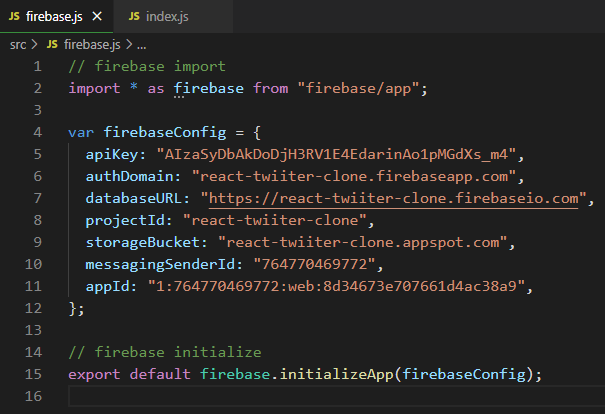Open the index.js tab

[173, 16]
